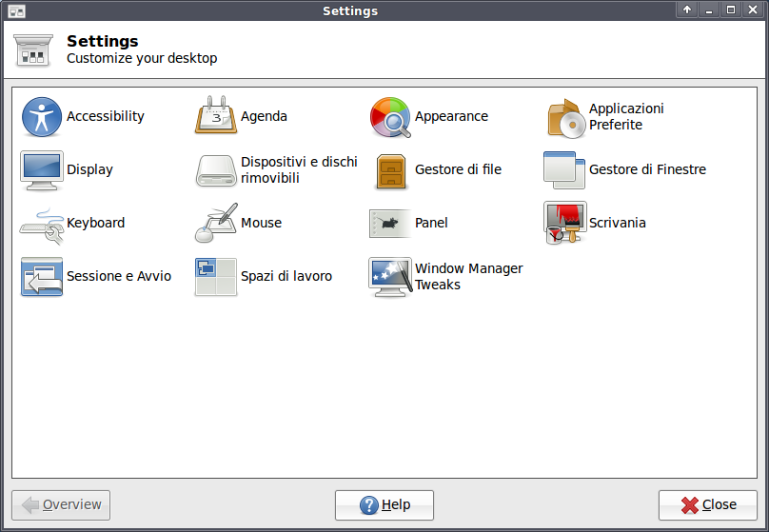Maximize the Settings window
Screen dimensions: 769x532
(731, 10)
